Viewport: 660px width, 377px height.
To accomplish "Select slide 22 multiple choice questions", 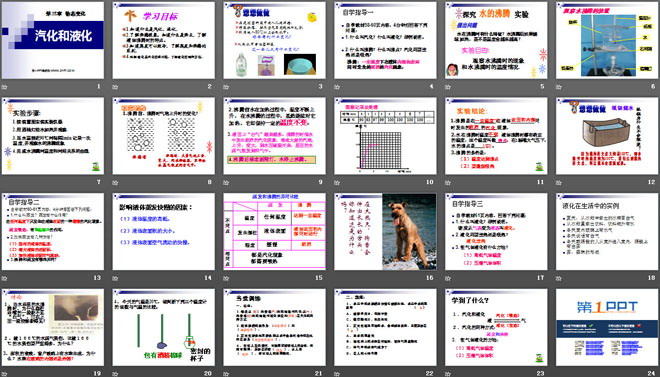I will 385,327.
